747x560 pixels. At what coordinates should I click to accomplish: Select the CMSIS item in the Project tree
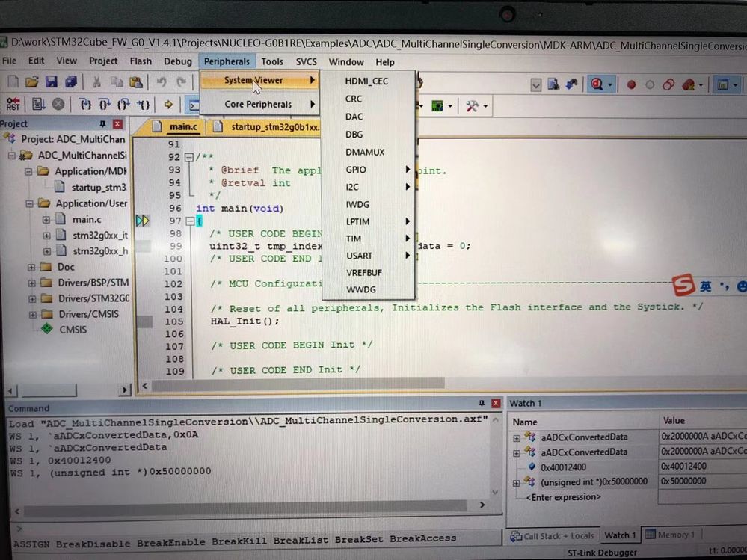click(x=73, y=330)
